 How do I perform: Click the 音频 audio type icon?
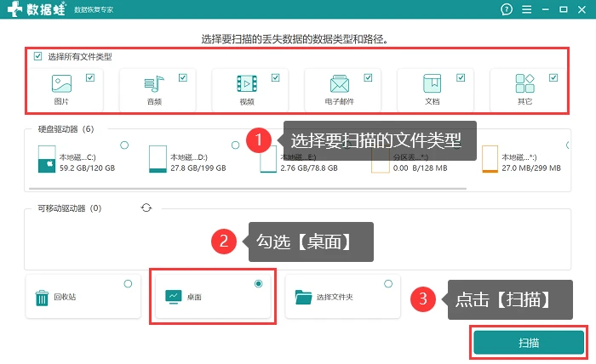point(154,83)
